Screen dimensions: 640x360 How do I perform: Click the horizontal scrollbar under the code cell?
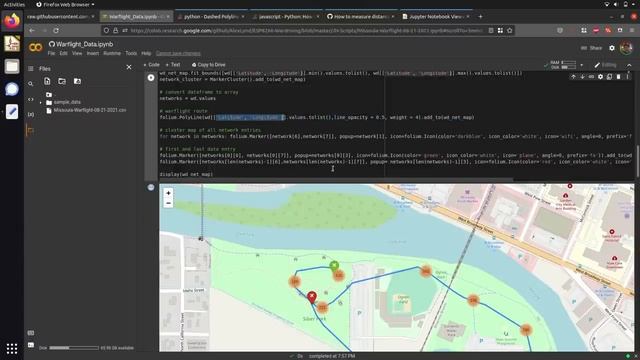(336, 179)
